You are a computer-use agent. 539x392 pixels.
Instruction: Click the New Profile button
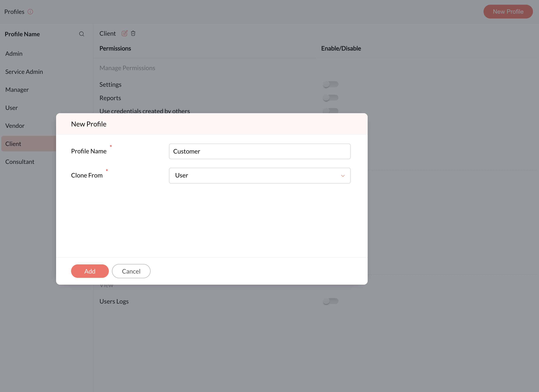[x=508, y=12]
